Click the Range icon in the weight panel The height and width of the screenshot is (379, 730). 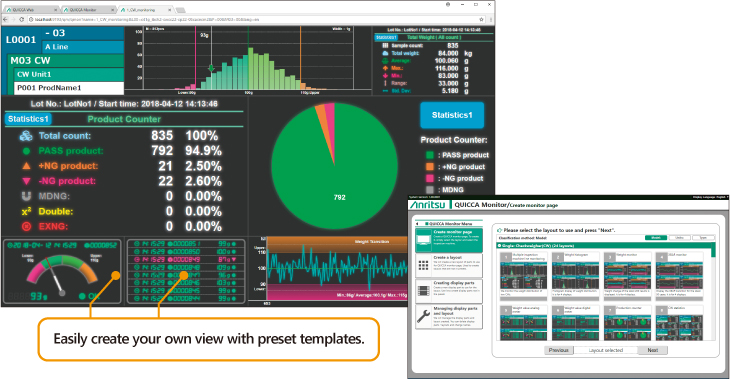(385, 83)
